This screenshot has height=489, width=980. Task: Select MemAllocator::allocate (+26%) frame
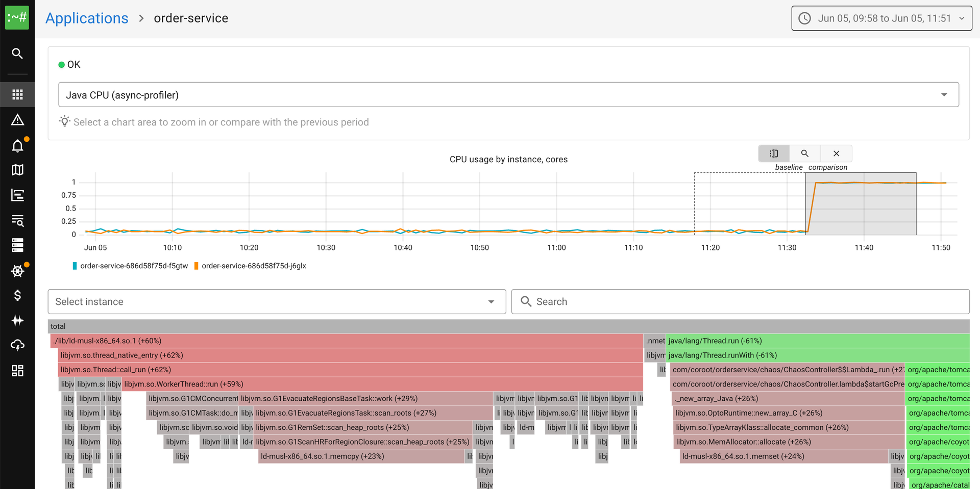pos(789,442)
